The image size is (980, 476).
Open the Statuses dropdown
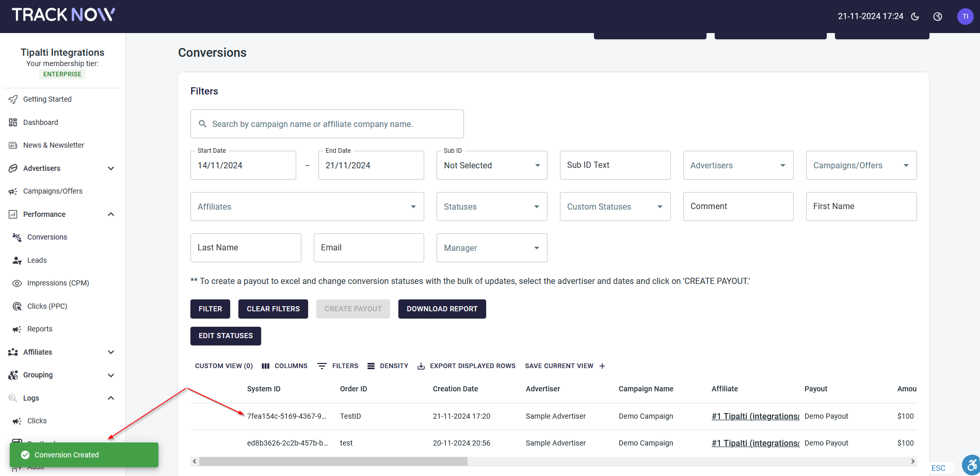[x=491, y=207]
